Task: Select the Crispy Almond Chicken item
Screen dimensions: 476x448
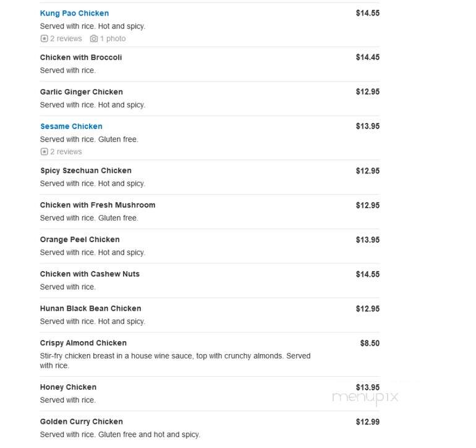Action: coord(83,343)
